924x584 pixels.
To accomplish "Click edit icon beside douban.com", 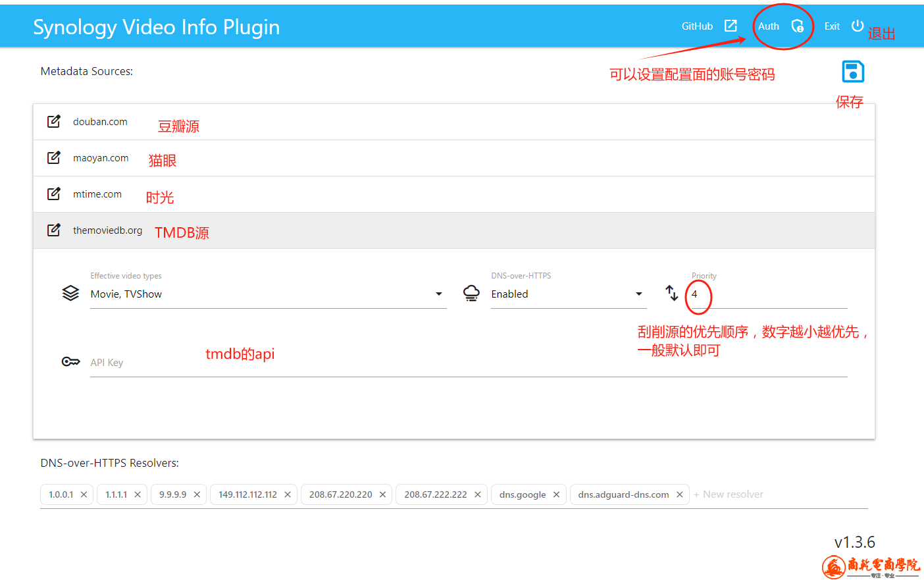I will tap(54, 121).
